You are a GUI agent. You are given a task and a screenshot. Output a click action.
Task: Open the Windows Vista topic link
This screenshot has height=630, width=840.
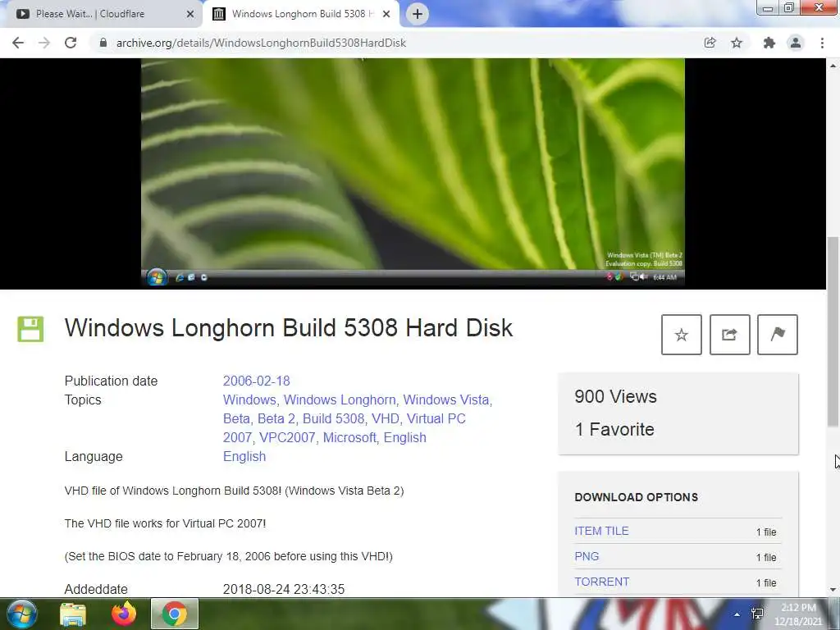(445, 399)
